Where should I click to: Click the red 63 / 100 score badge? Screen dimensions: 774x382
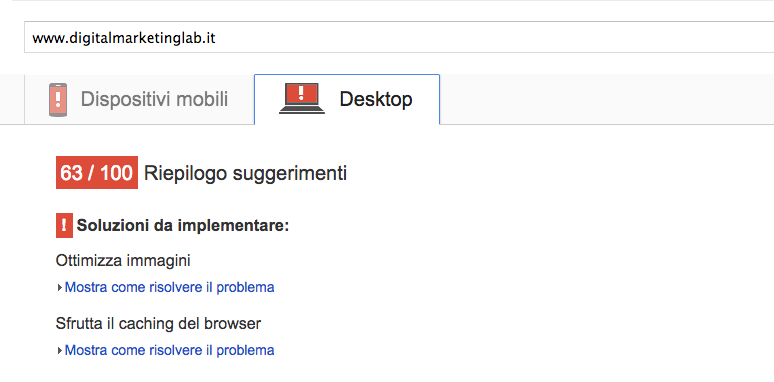coord(97,173)
